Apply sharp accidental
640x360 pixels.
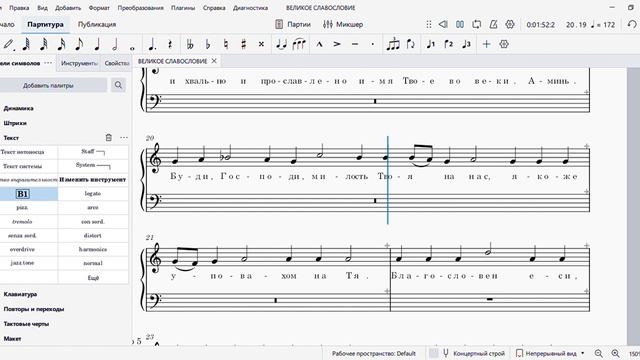[x=244, y=44]
